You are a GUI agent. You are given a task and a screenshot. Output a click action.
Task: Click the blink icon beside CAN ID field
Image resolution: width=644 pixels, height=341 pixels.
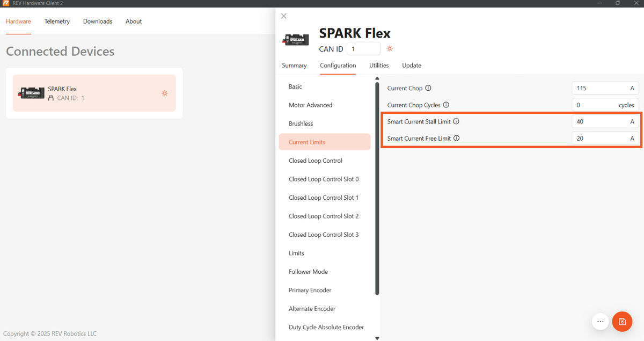click(x=390, y=49)
